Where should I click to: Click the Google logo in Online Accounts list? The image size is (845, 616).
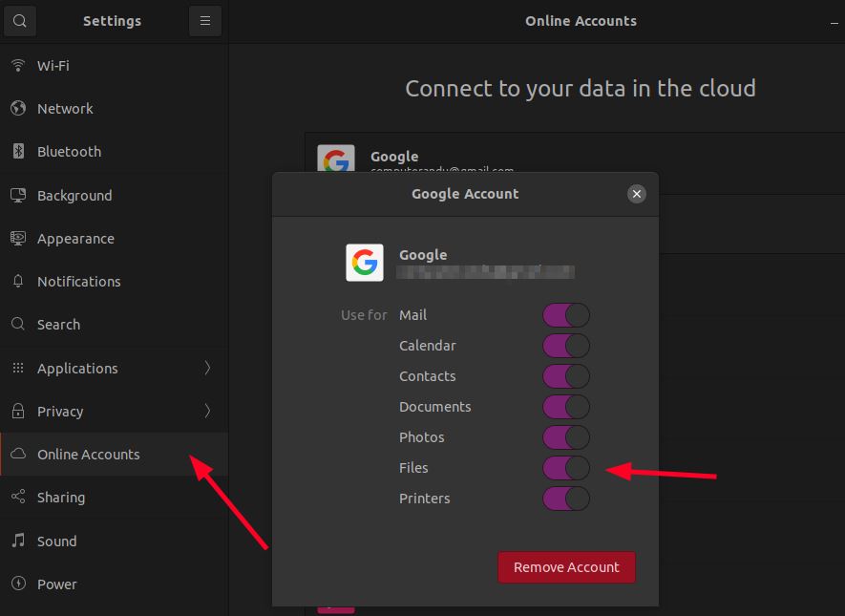336,159
